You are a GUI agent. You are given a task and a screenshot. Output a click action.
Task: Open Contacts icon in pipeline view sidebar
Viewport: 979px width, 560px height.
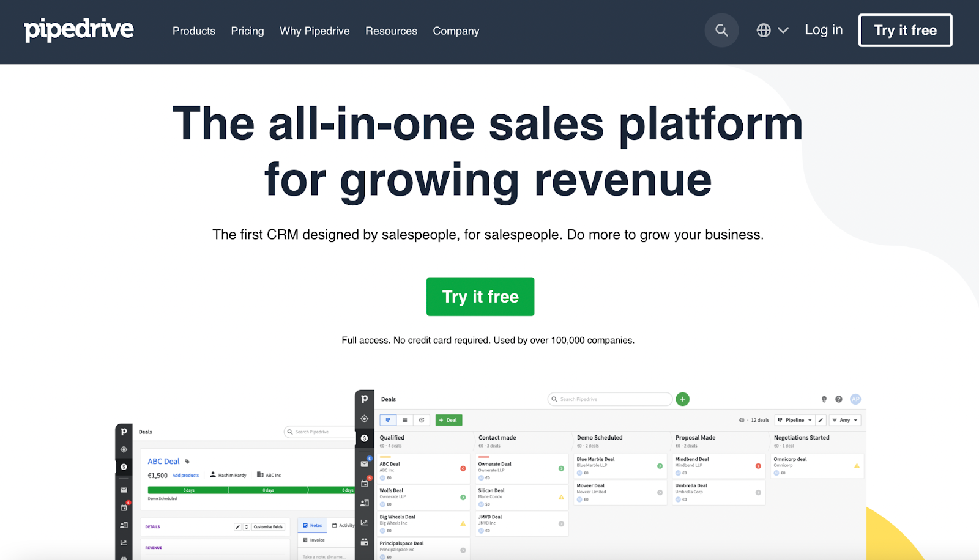click(364, 503)
